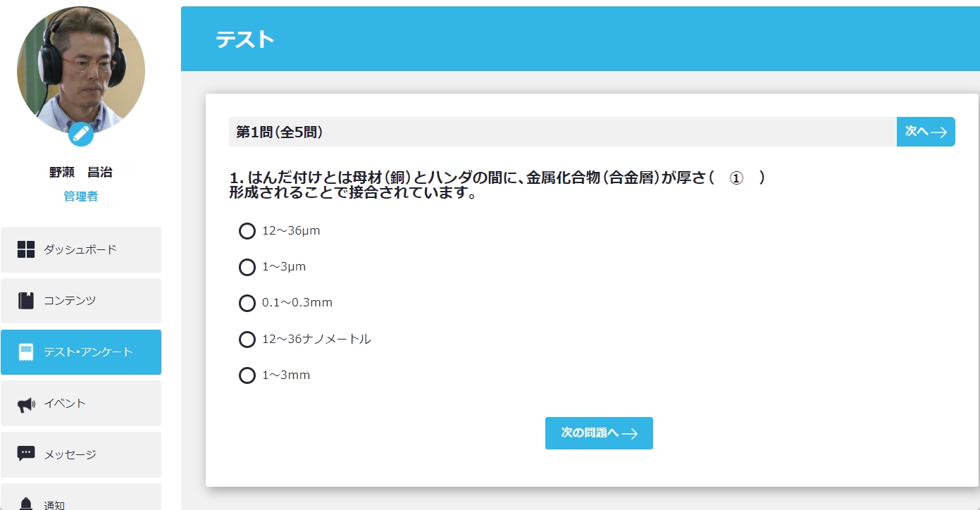Select the 1～3mm radio option
980x510 pixels.
point(247,375)
